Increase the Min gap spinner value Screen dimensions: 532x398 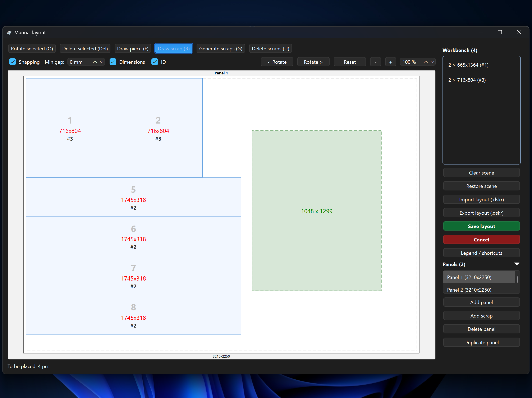(95, 62)
